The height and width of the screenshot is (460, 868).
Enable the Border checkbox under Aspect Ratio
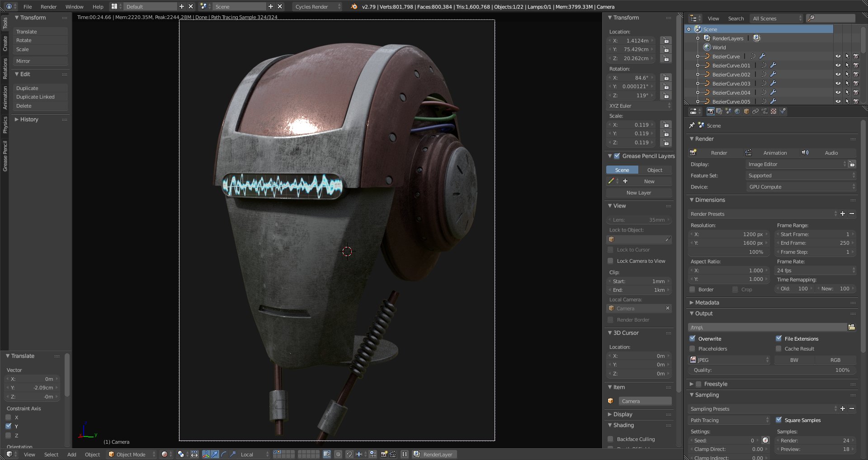(692, 289)
